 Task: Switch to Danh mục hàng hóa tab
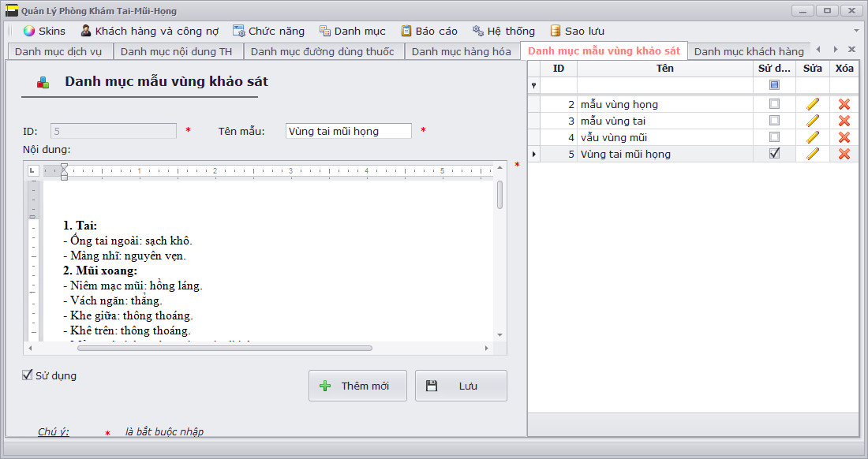[x=461, y=51]
